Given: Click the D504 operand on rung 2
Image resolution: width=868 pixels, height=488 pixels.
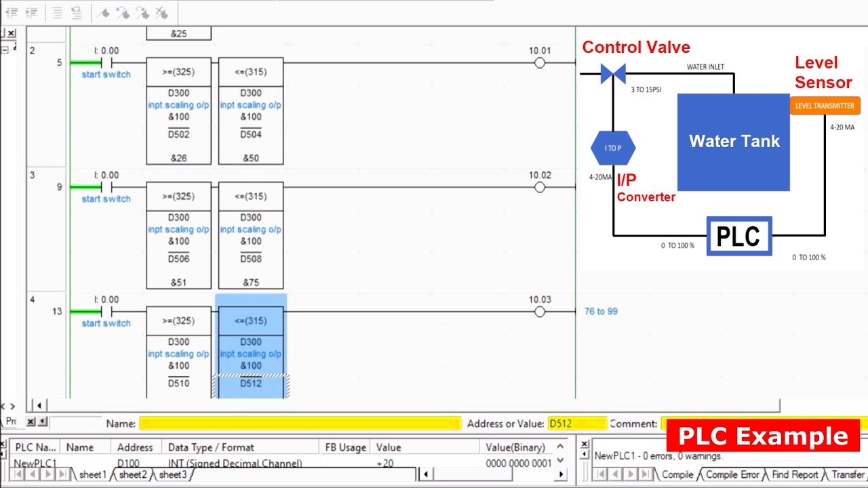Looking at the screenshot, I should [251, 134].
